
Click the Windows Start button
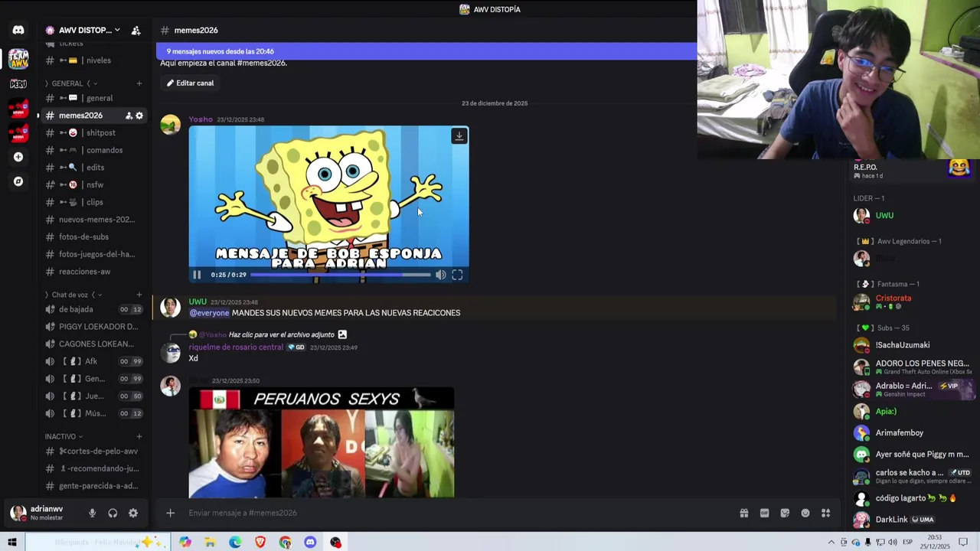click(11, 542)
